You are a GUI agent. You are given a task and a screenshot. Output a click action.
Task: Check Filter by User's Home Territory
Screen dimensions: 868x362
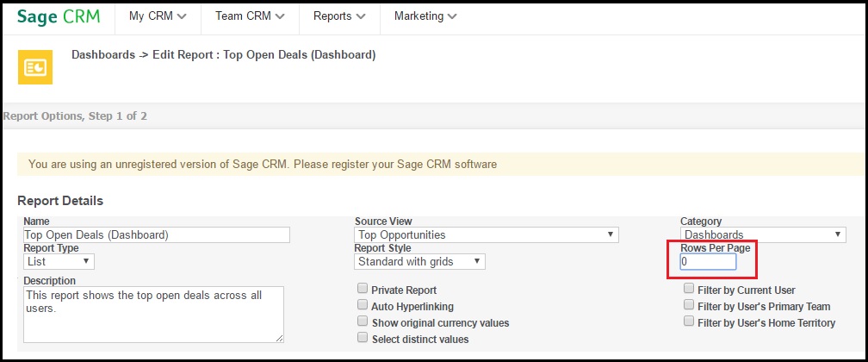[x=689, y=321]
